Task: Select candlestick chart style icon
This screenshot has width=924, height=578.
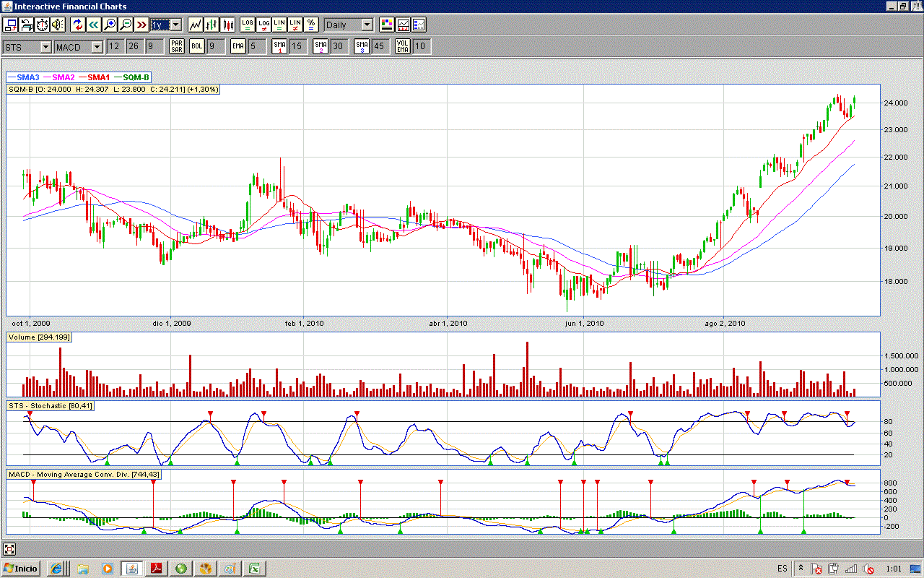Action: point(228,25)
